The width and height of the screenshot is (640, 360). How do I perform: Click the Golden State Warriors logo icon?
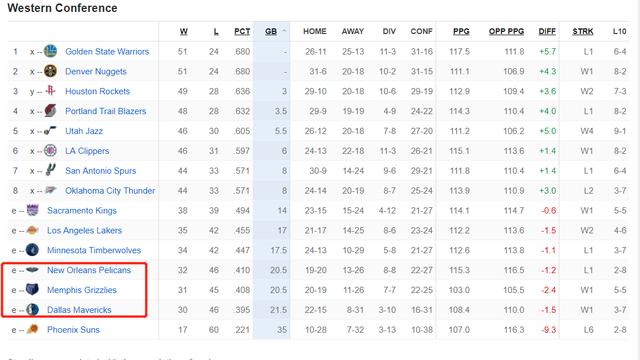(x=50, y=51)
